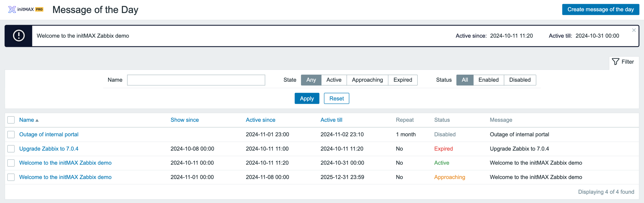
Task: Select the Enabled status filter
Action: (488, 80)
